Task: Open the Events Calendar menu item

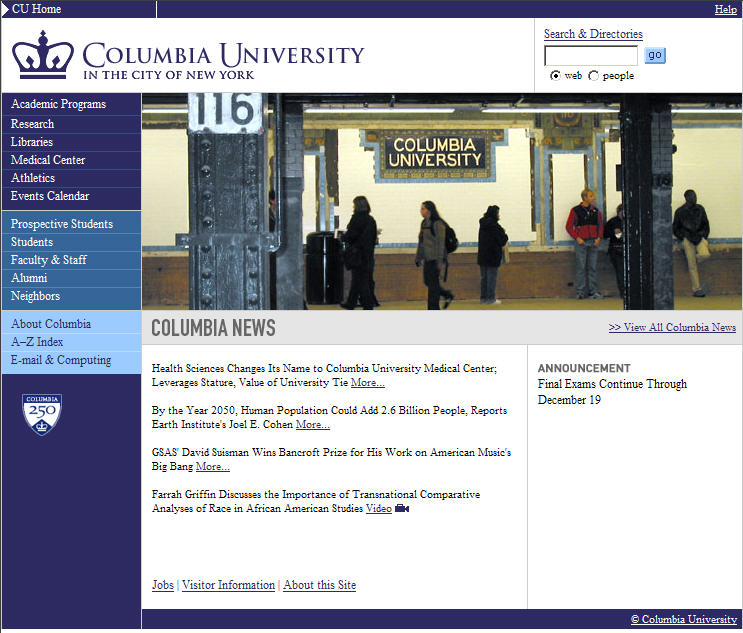Action: coord(50,196)
